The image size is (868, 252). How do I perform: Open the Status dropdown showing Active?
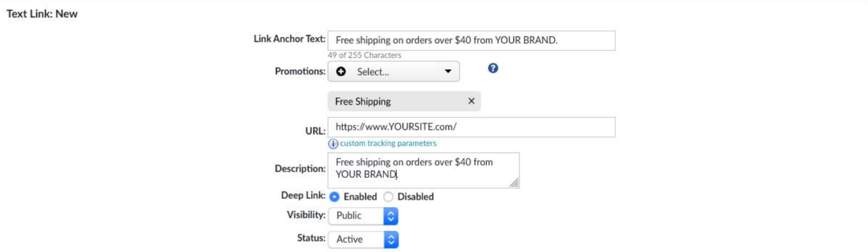pos(356,239)
